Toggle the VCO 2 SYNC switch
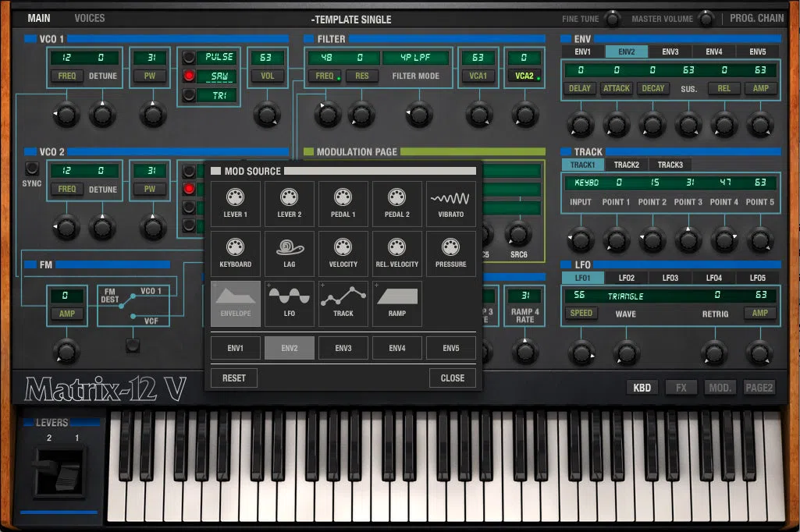 (32, 168)
